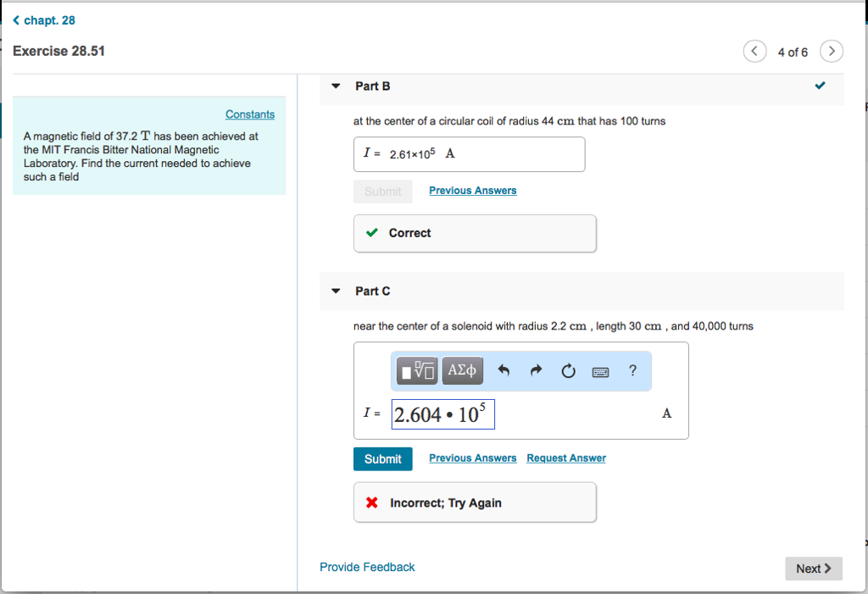Show keyboard shortcuts for equation editor
Image resolution: width=868 pixels, height=594 pixels.
coord(600,371)
